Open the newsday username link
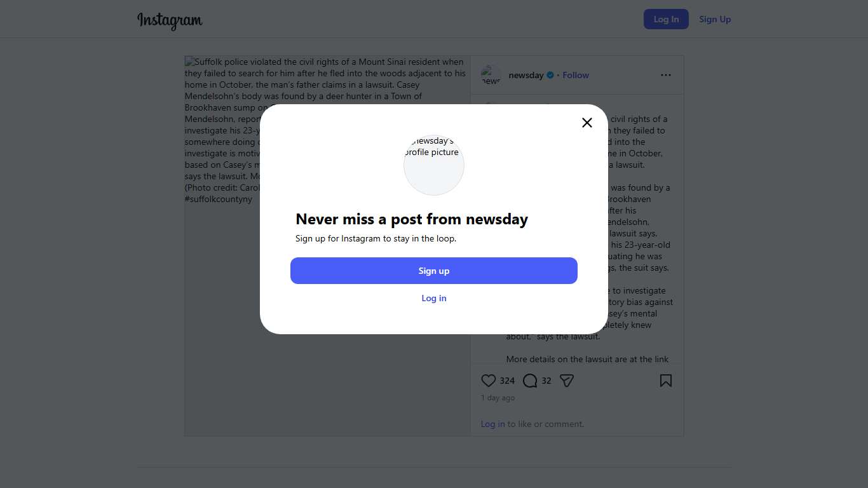This screenshot has width=868, height=488. (526, 75)
